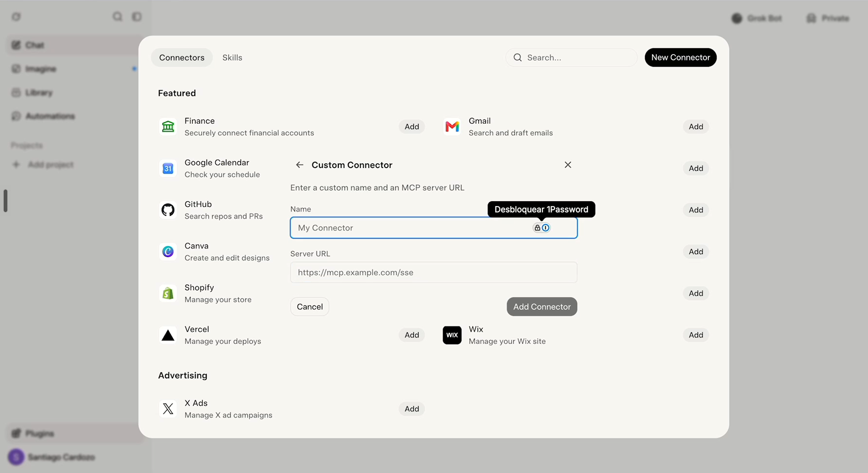
Task: Focus the connectors Search field
Action: [x=572, y=57]
